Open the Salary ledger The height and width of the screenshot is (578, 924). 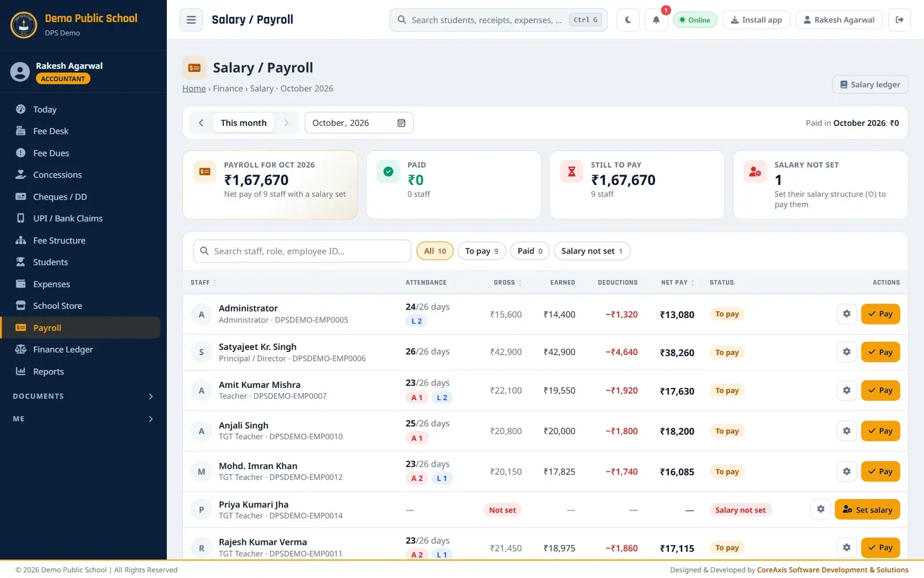(870, 85)
